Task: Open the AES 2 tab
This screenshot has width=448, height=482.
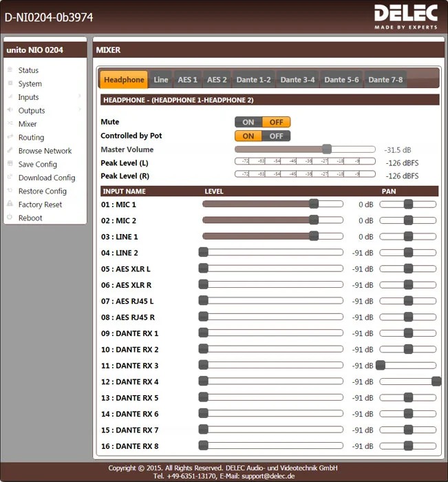Action: (x=217, y=80)
